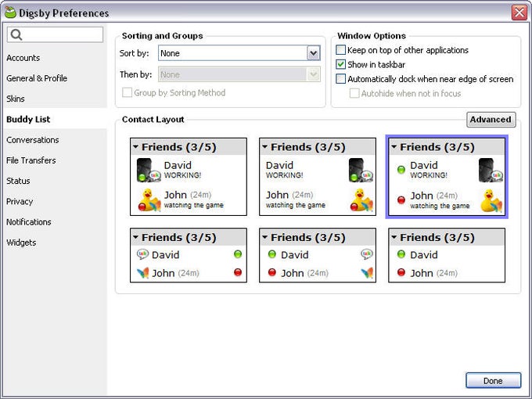The height and width of the screenshot is (399, 532).
Task: Click David's green status dot in selected layout
Action: point(401,169)
